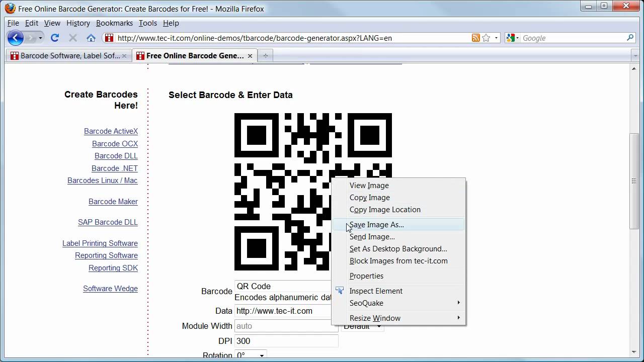Screen dimensions: 644x362
Task: Close the Barcode Software tab
Action: point(124,56)
